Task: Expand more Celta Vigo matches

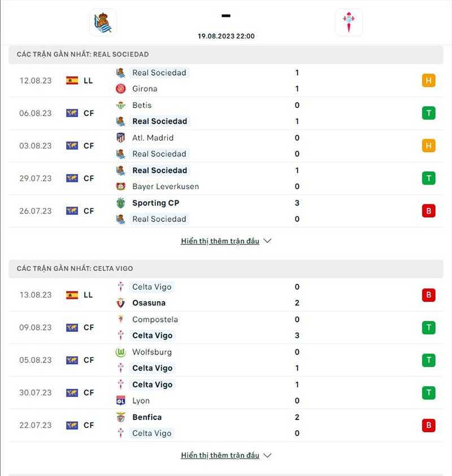Action: tap(220, 455)
